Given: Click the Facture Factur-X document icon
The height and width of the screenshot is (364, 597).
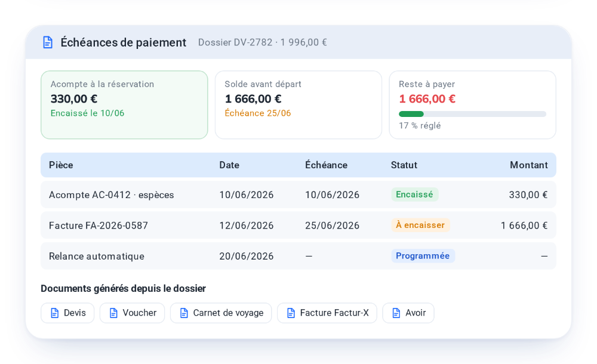Looking at the screenshot, I should [291, 313].
